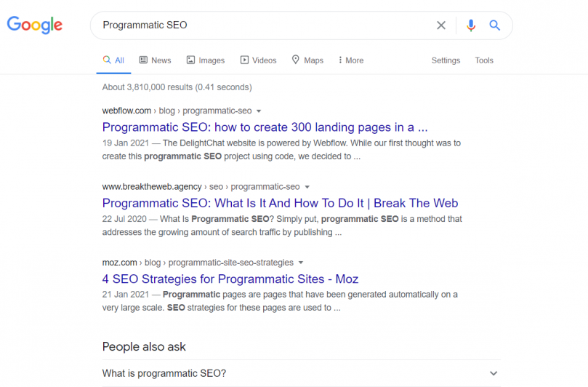Screen dimensions: 588x387
Task: Click the Tools button
Action: pyautogui.click(x=484, y=60)
